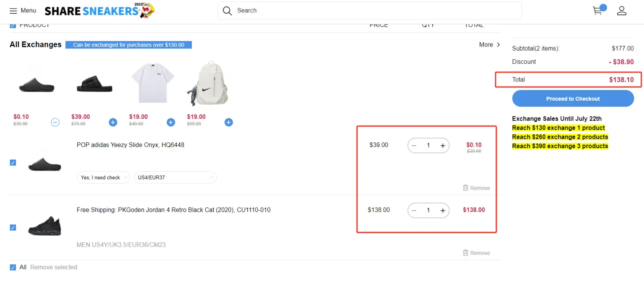Open the "Yes, I need check" dropdown
The width and height of the screenshot is (644, 283).
(103, 177)
